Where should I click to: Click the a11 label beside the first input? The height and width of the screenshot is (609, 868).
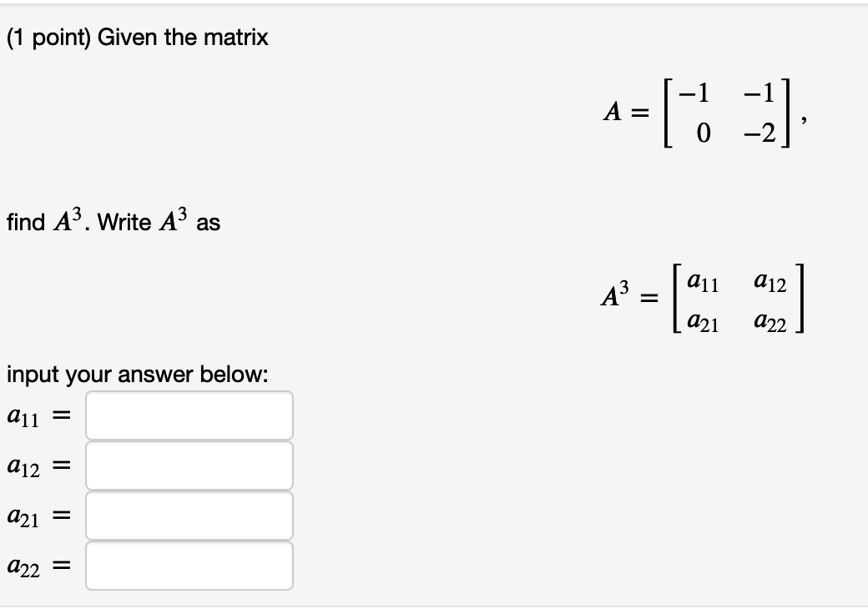[23, 416]
